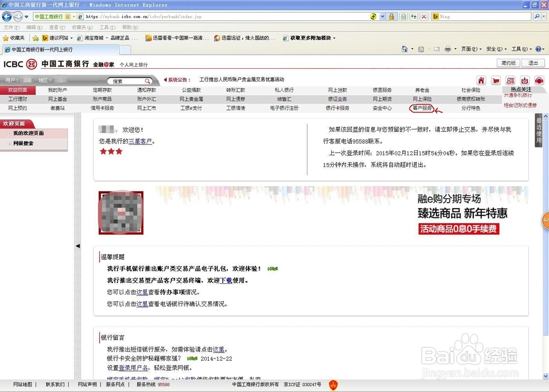Open the 文件(F) menu
Viewport: 549px width, 392px height.
point(12,27)
